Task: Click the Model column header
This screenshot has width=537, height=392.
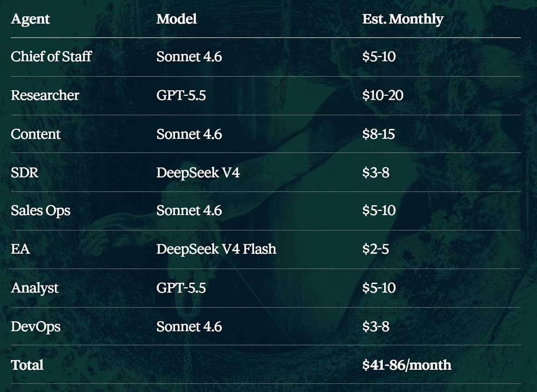Action: click(x=176, y=19)
